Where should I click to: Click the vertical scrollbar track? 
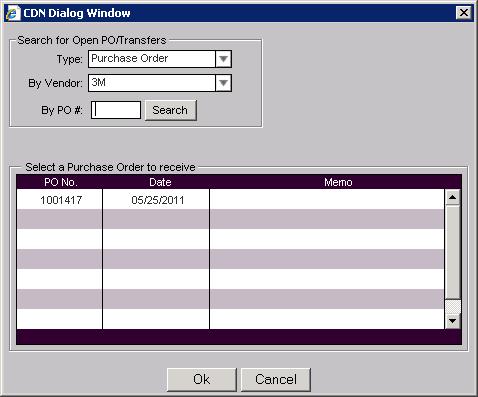tap(452, 252)
